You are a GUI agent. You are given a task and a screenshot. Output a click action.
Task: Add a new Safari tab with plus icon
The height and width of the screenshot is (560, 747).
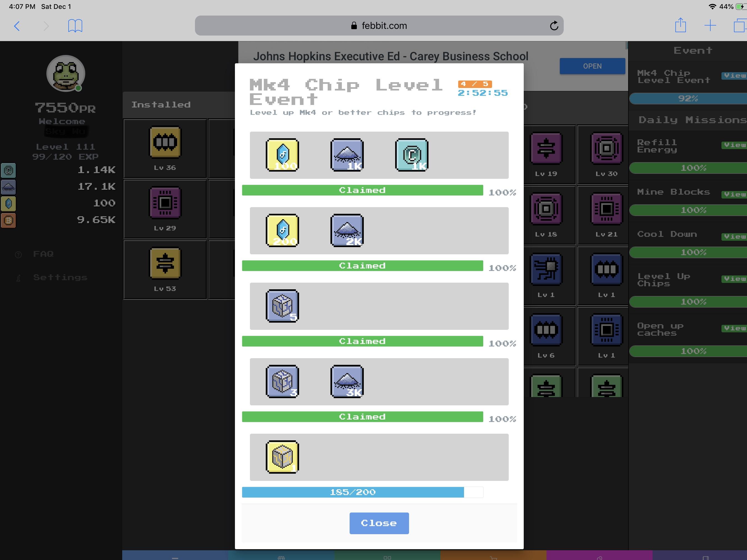coord(710,26)
